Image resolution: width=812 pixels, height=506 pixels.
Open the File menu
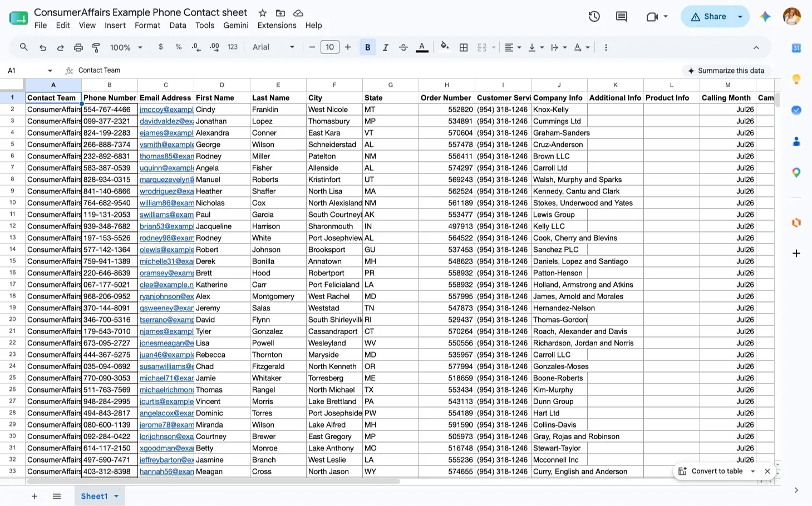pos(41,25)
